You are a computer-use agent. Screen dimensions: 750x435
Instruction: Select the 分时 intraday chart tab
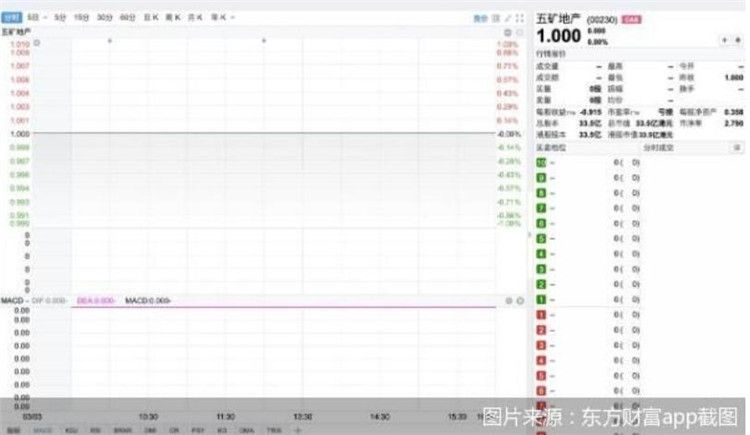pos(12,18)
